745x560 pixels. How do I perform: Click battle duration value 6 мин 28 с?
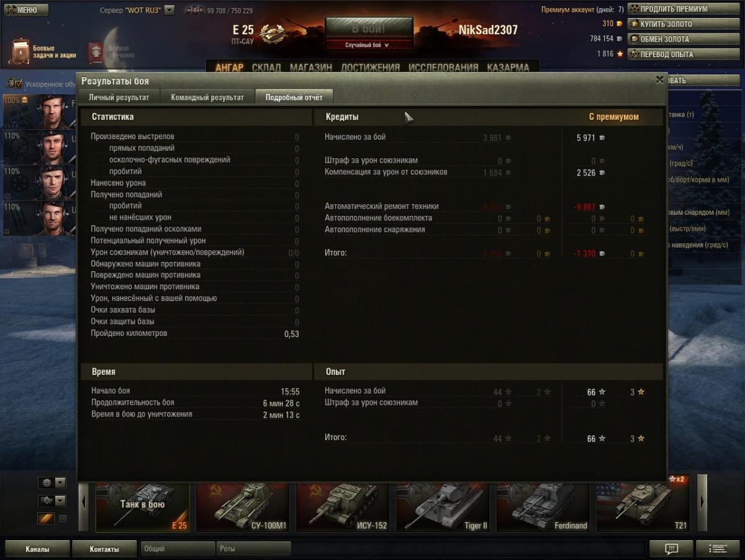tap(281, 404)
